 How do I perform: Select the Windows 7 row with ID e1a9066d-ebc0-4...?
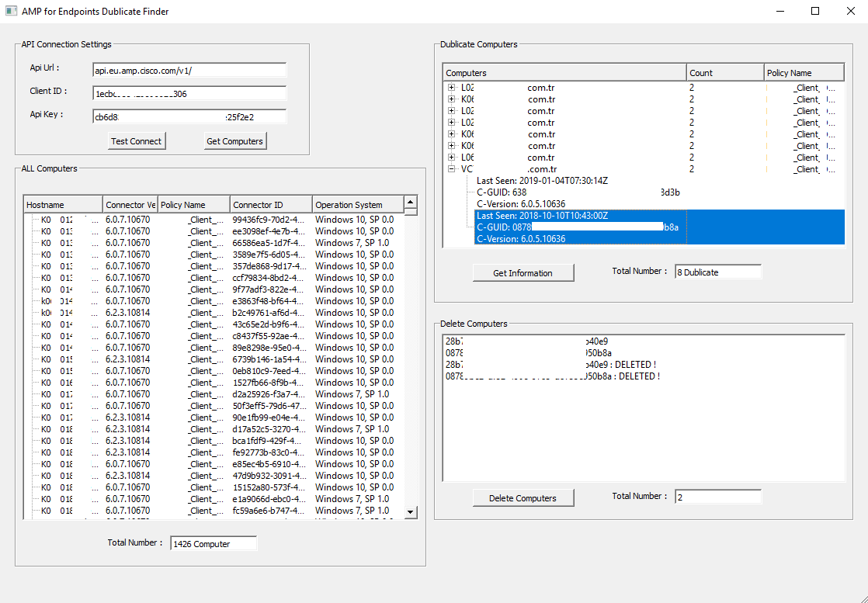tap(214, 498)
